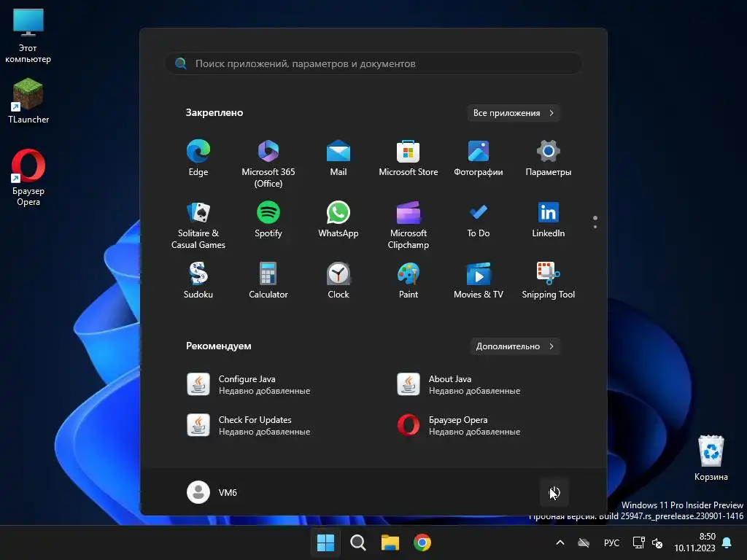This screenshot has height=560, width=747.
Task: Go to next pinned apps page dot
Action: point(595,227)
